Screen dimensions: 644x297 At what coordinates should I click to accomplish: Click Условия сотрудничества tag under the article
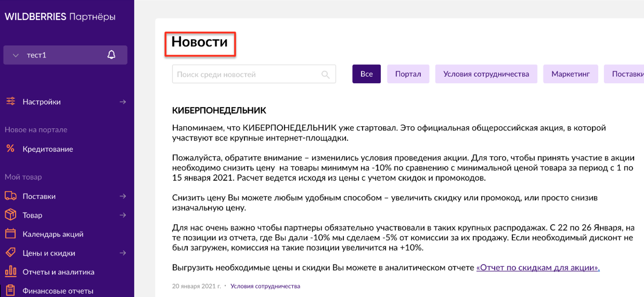265,286
